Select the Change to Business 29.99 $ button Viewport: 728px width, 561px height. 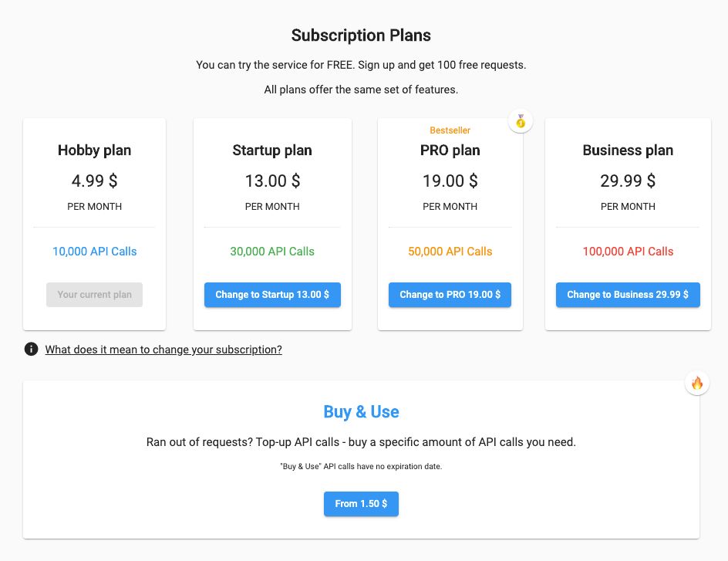pyautogui.click(x=628, y=294)
